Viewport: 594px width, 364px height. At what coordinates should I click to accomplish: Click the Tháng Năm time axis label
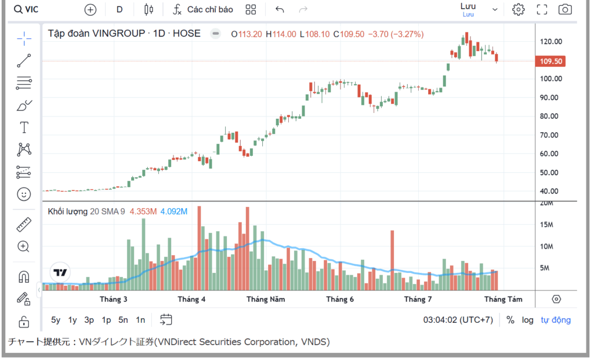pos(266,299)
